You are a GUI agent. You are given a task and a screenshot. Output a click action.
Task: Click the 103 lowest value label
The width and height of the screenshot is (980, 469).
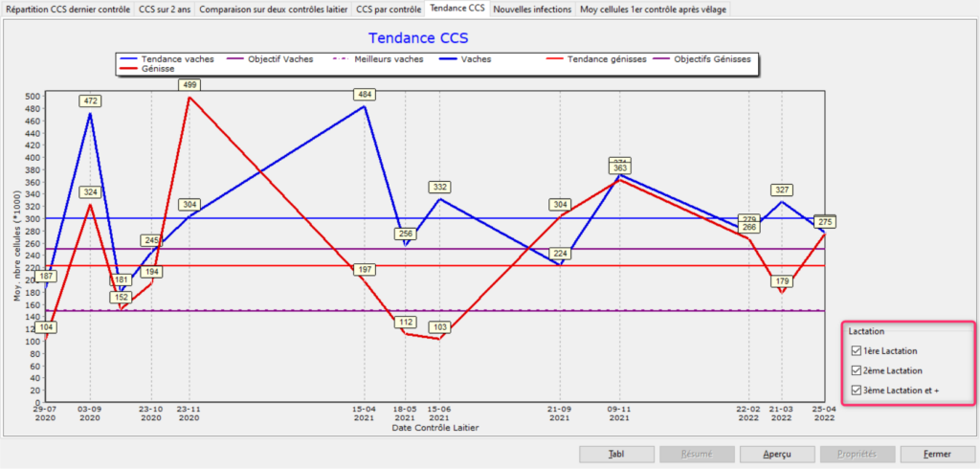click(440, 327)
